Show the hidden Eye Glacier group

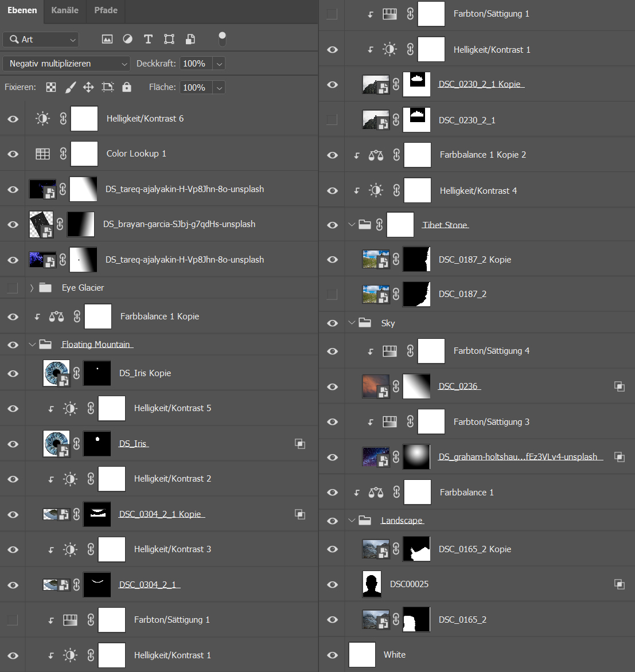[x=13, y=288]
